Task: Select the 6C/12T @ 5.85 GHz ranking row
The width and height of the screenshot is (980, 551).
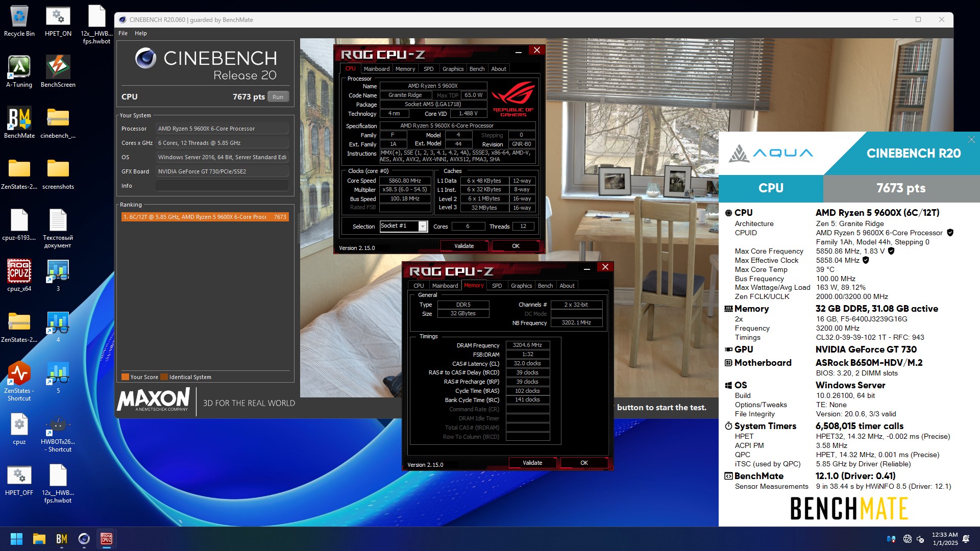Action: [x=205, y=217]
